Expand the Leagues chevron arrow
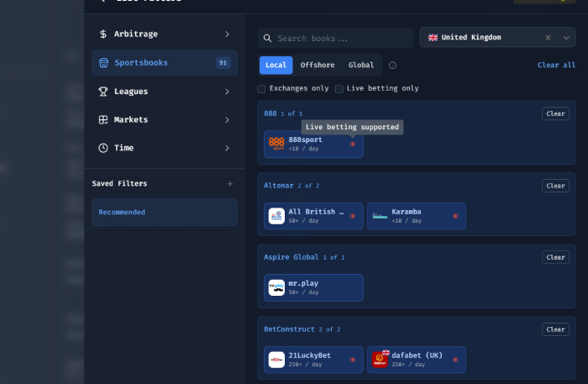588x384 pixels. (x=228, y=92)
